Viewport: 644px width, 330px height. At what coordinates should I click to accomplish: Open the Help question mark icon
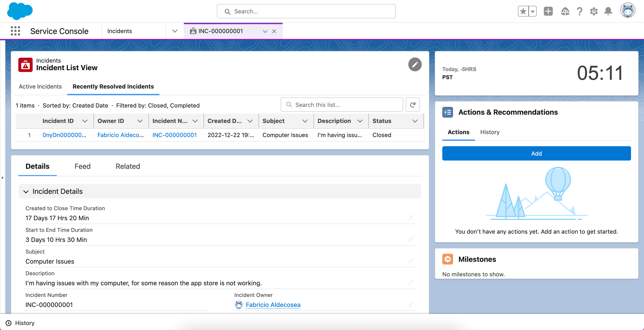click(x=580, y=11)
